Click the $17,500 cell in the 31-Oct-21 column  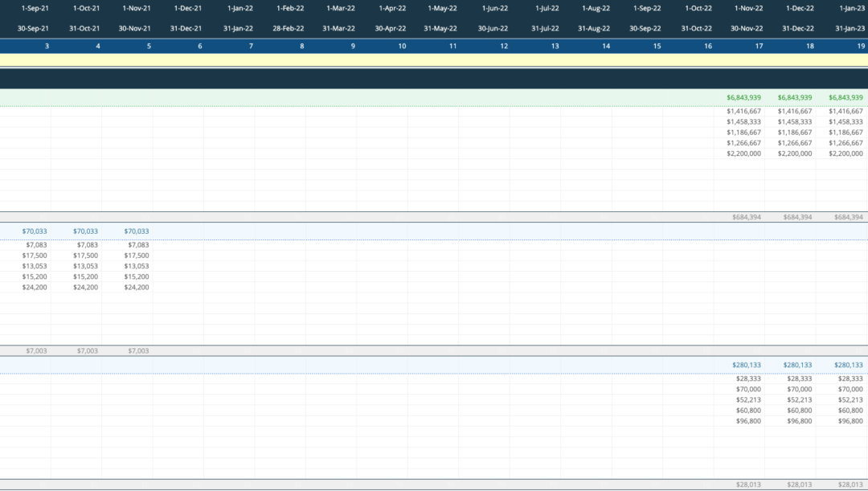pyautogui.click(x=85, y=256)
